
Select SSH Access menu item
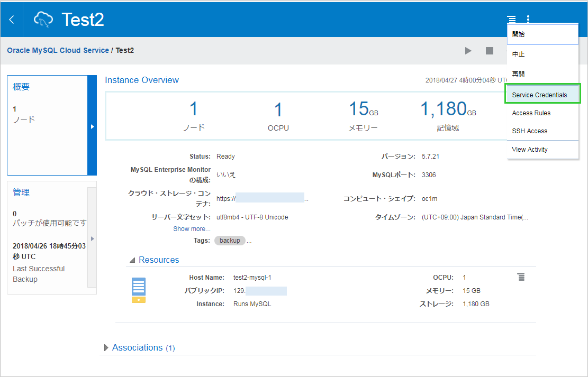pos(542,131)
